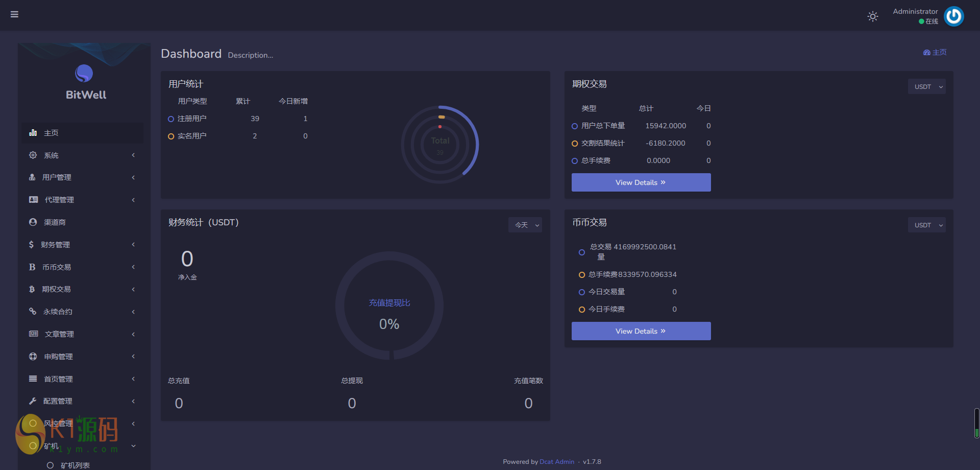
Task: Follow the Dcat Admin footer link
Action: (557, 462)
